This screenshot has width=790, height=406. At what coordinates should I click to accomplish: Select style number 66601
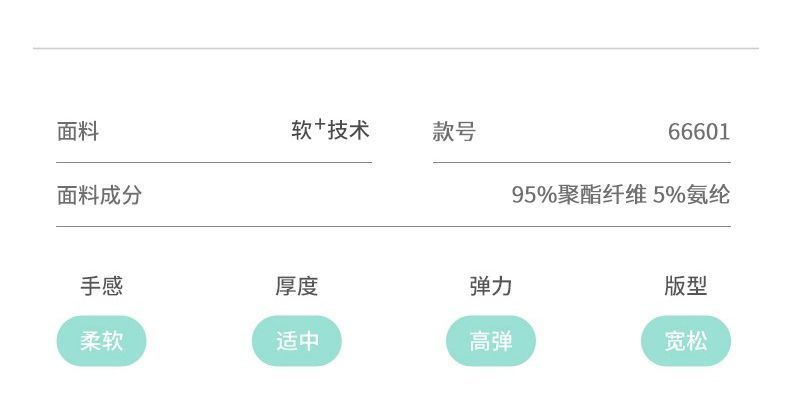699,132
